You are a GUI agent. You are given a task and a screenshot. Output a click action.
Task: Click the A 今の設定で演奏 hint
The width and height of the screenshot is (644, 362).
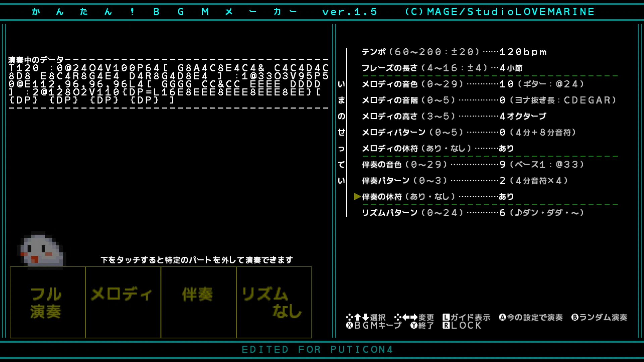(531, 317)
